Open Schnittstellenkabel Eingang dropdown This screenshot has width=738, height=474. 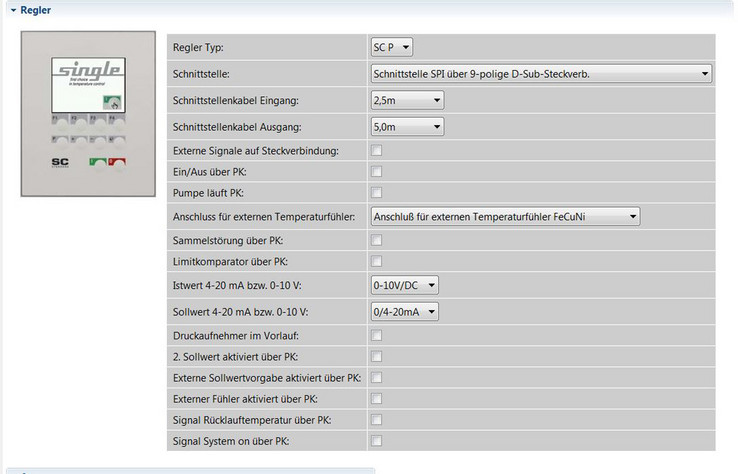[x=407, y=100]
